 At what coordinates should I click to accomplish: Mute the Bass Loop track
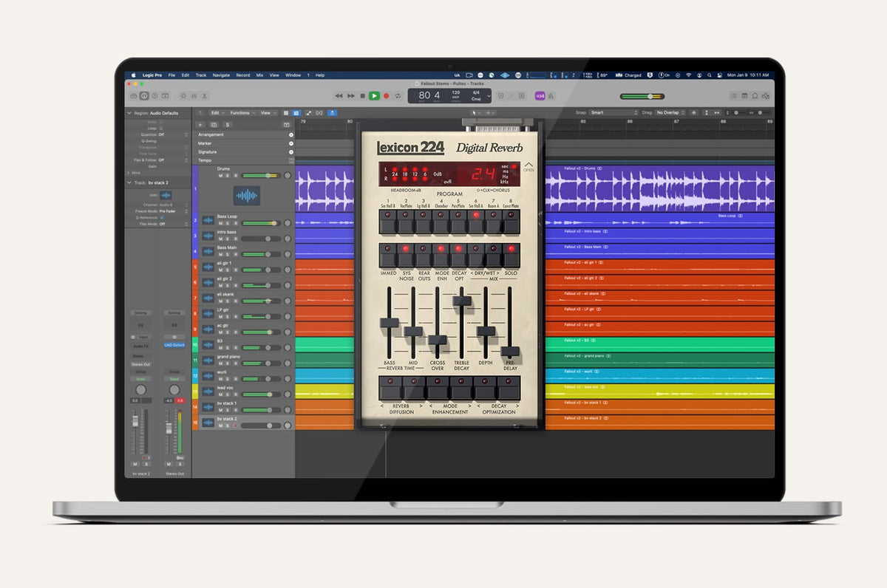(x=220, y=223)
